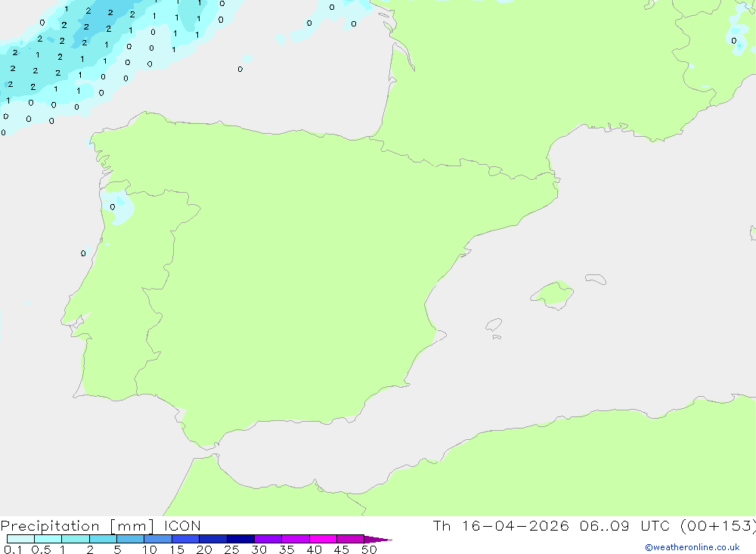Click the '0' value near the Alps

734,41
